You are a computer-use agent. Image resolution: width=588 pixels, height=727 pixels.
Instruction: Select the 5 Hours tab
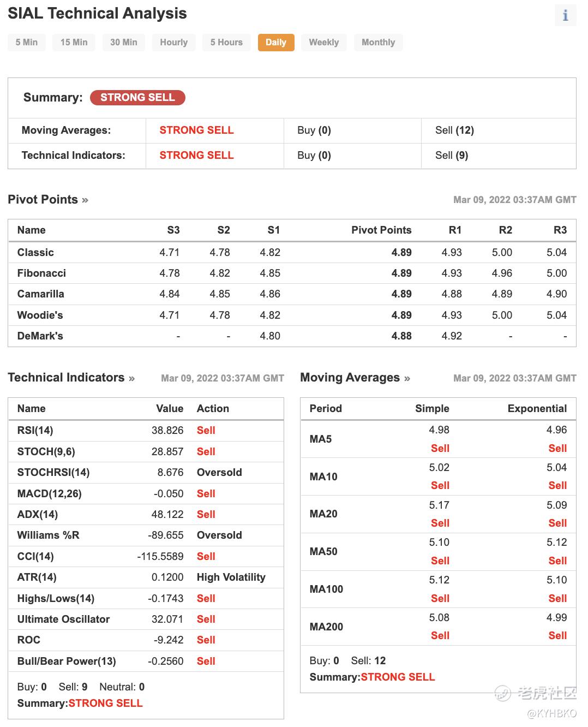226,43
